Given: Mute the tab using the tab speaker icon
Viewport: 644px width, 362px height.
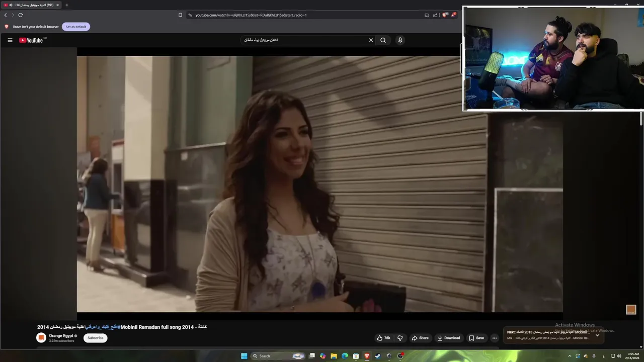Looking at the screenshot, I should tap(11, 5).
